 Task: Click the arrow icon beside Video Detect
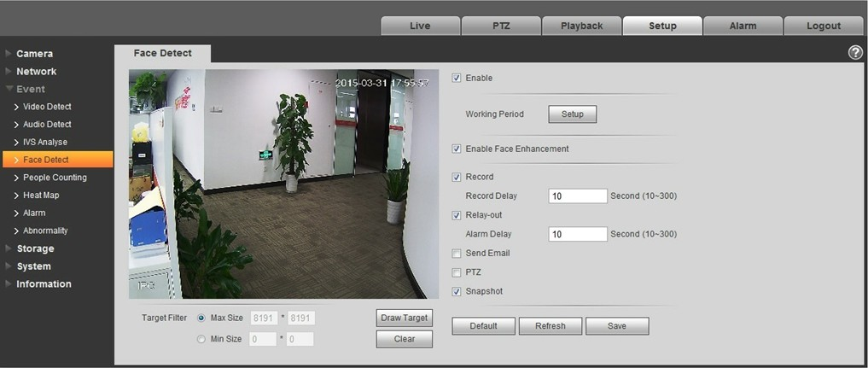(x=16, y=107)
